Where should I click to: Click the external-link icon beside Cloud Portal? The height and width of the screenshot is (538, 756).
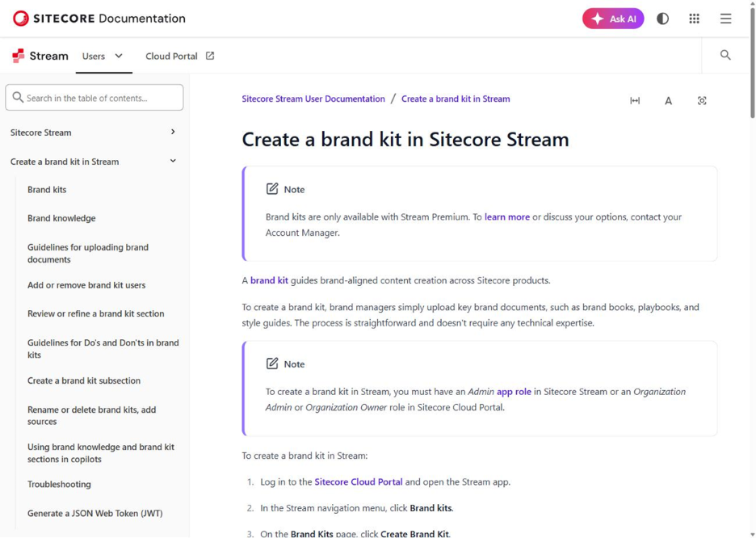coord(210,56)
